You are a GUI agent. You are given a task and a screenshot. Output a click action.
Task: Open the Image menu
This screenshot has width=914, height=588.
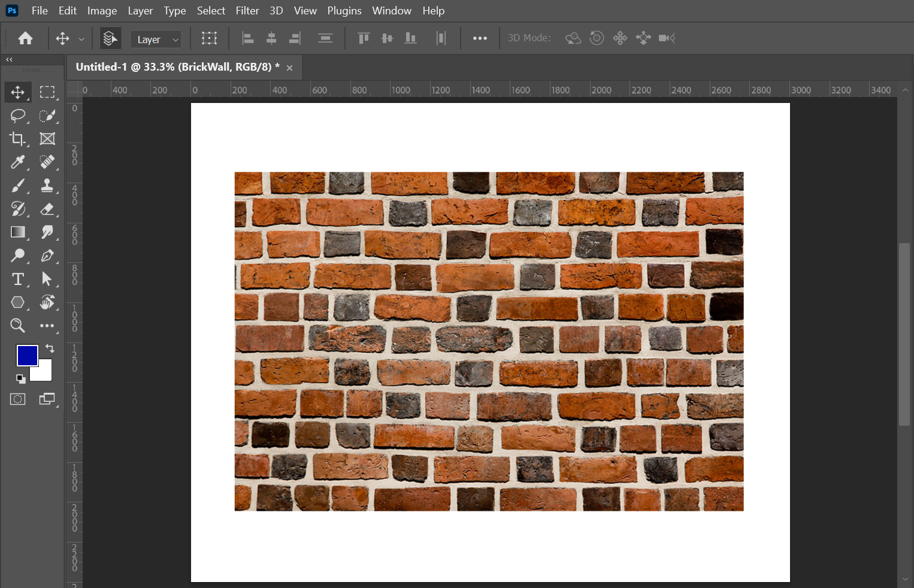[x=102, y=11]
